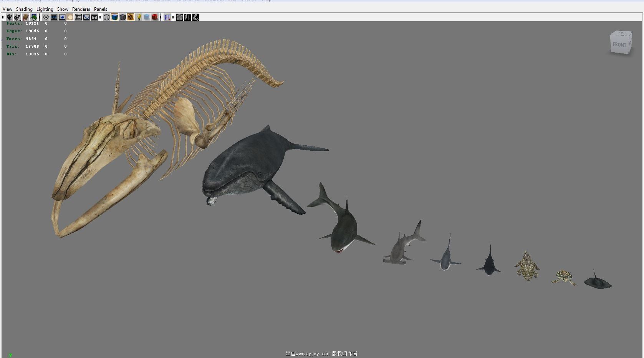Open the Lighting panel menu
The width and height of the screenshot is (644, 358).
click(x=45, y=9)
